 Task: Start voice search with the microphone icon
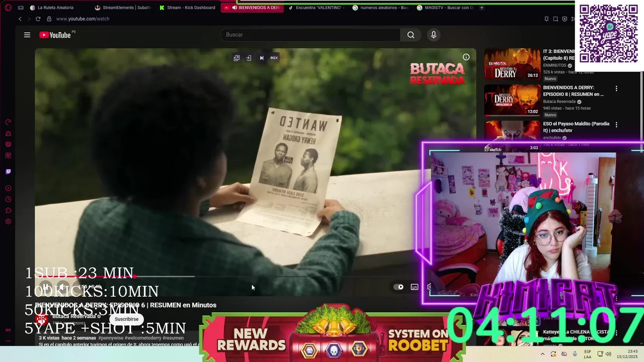coord(434,35)
